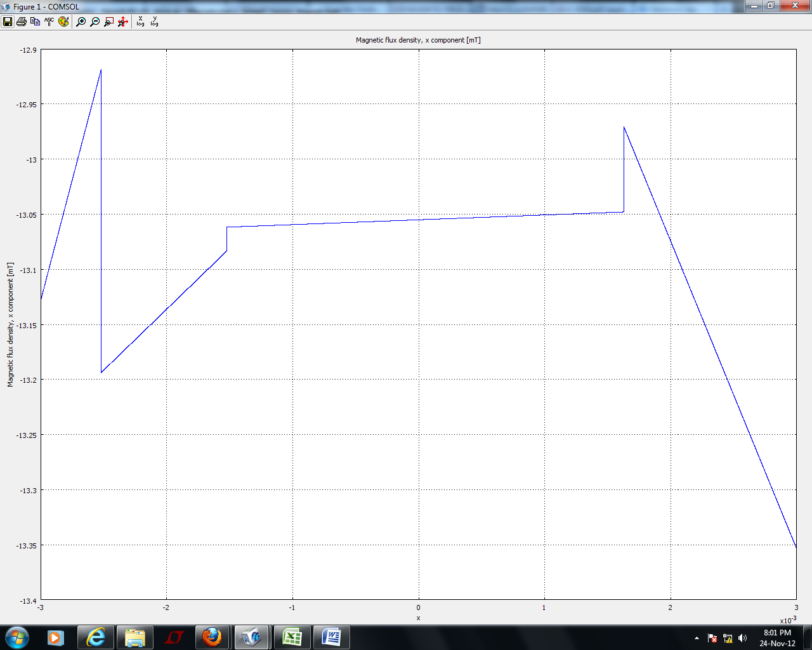Click the Zoom Extents red arrows icon
Image resolution: width=812 pixels, height=650 pixels.
pyautogui.click(x=123, y=22)
